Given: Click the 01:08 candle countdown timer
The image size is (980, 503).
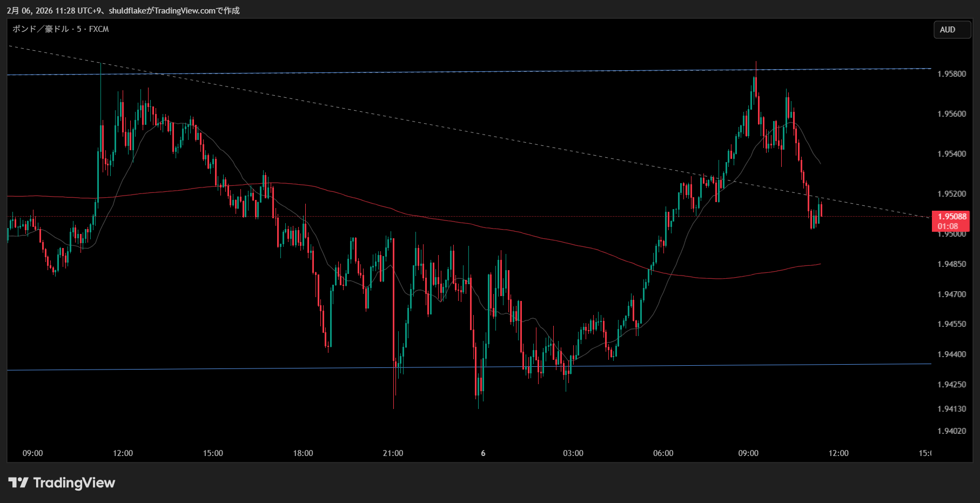Looking at the screenshot, I should (948, 226).
